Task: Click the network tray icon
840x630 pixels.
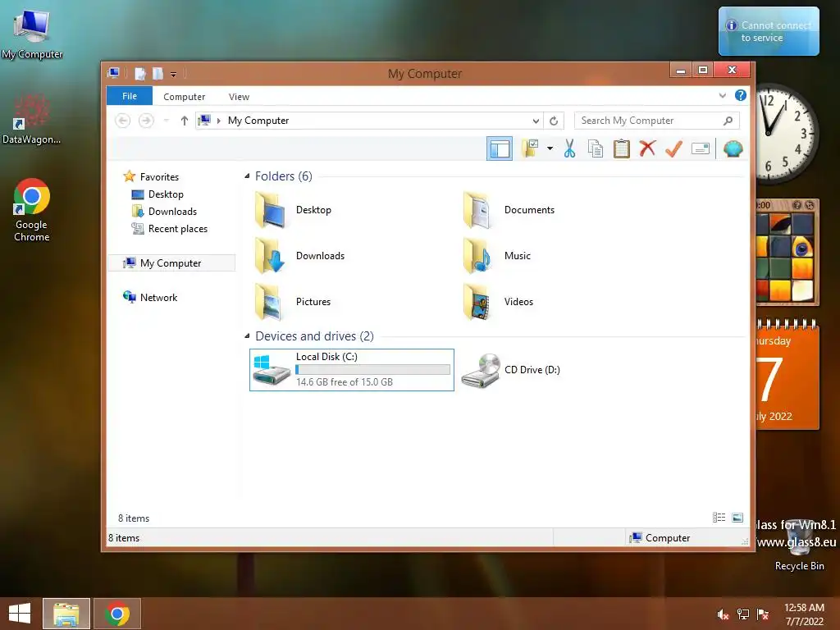Action: click(743, 614)
